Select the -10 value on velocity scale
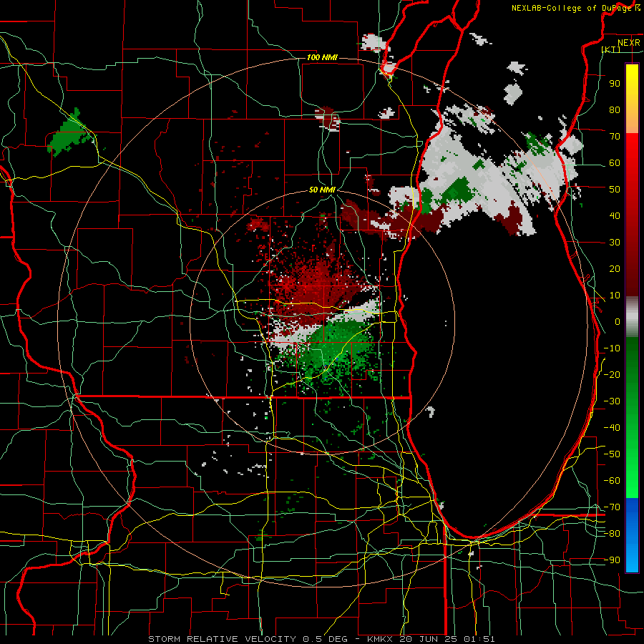The width and height of the screenshot is (644, 644). (x=612, y=348)
